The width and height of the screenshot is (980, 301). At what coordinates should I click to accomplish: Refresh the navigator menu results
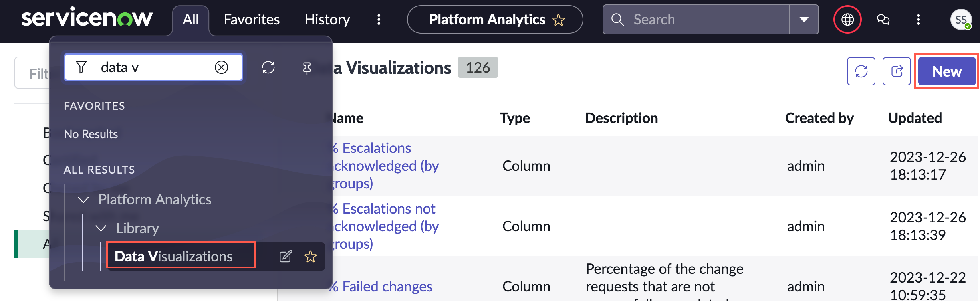pos(268,67)
